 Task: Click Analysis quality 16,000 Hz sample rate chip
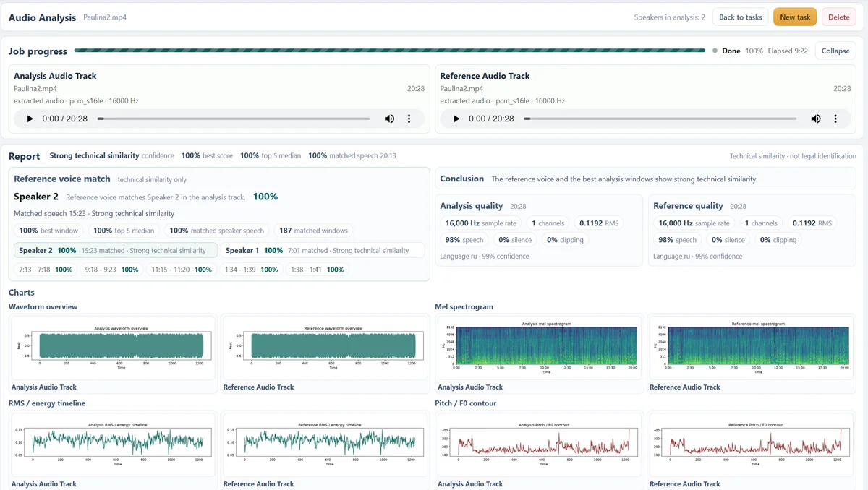tap(480, 223)
